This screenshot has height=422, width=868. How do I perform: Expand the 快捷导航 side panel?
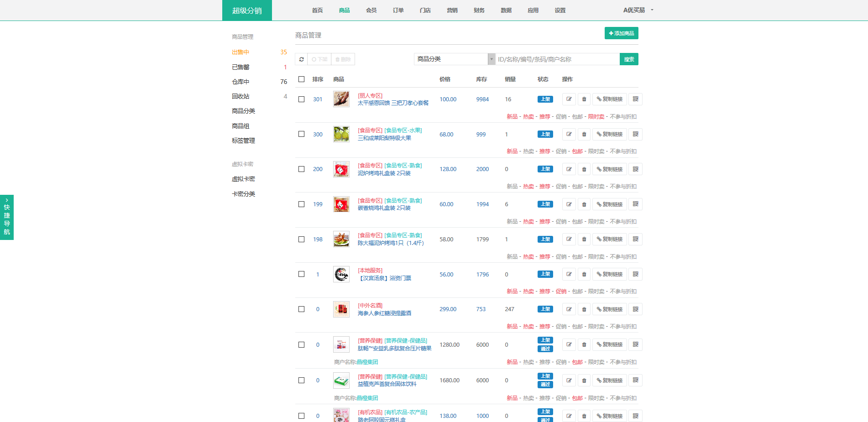pos(7,217)
